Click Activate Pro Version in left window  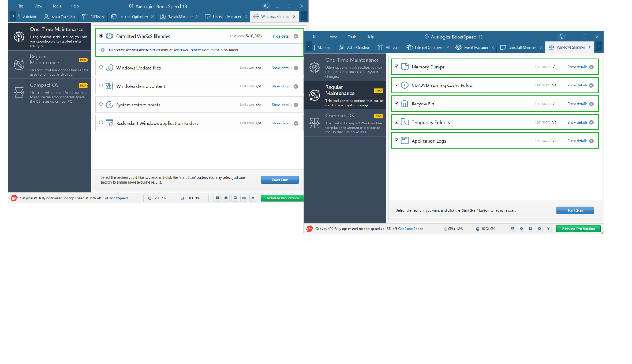pos(283,198)
